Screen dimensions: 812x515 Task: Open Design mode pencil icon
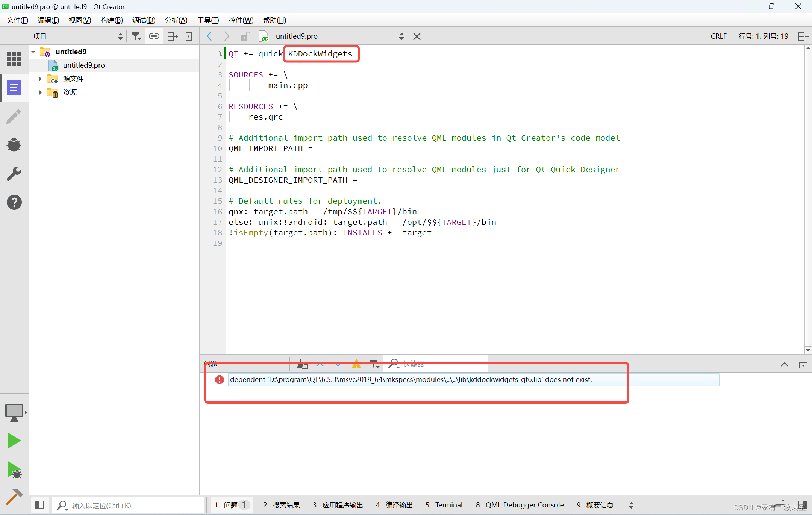coord(14,117)
